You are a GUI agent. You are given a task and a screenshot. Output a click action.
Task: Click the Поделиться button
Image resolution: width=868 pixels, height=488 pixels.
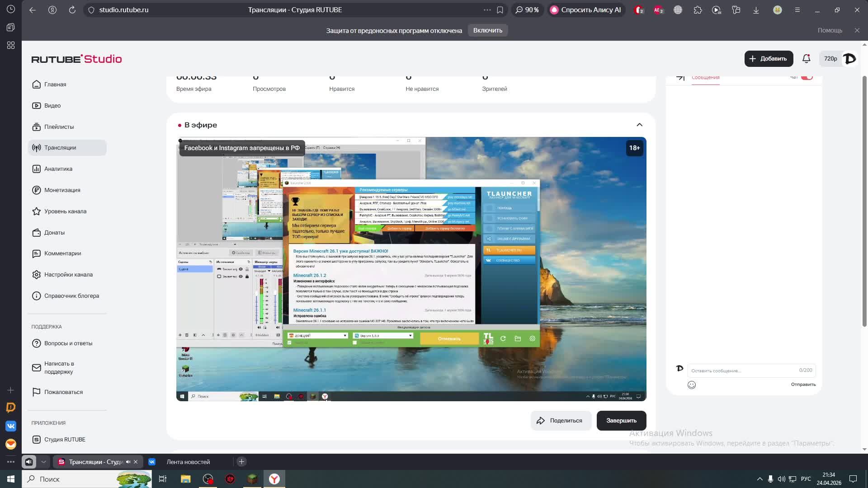[561, 421]
